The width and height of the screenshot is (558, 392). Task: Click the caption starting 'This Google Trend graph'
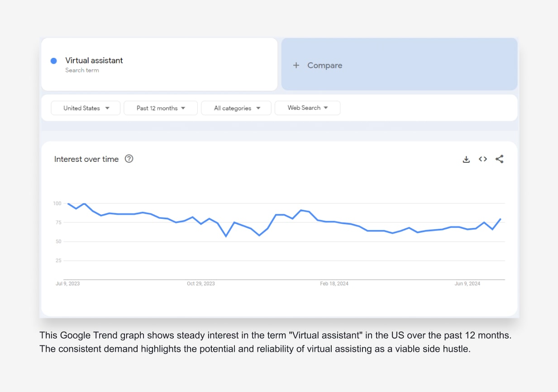click(276, 342)
